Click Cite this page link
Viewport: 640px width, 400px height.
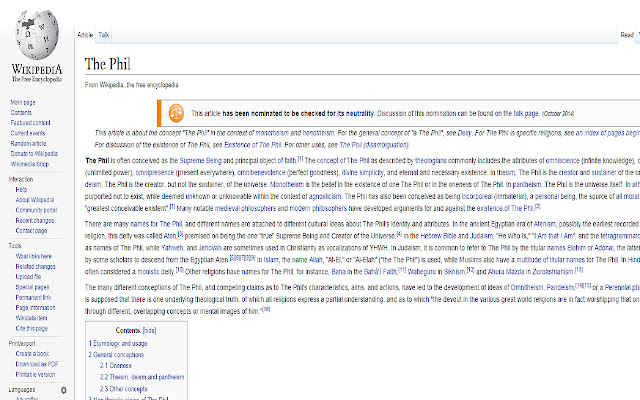[x=32, y=329]
